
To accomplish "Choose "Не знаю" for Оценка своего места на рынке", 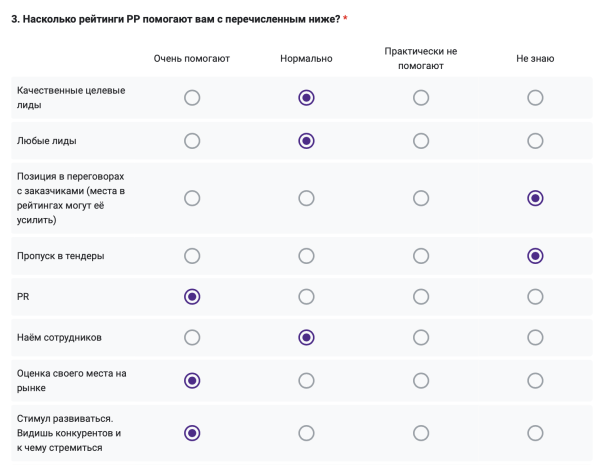I will tap(535, 381).
